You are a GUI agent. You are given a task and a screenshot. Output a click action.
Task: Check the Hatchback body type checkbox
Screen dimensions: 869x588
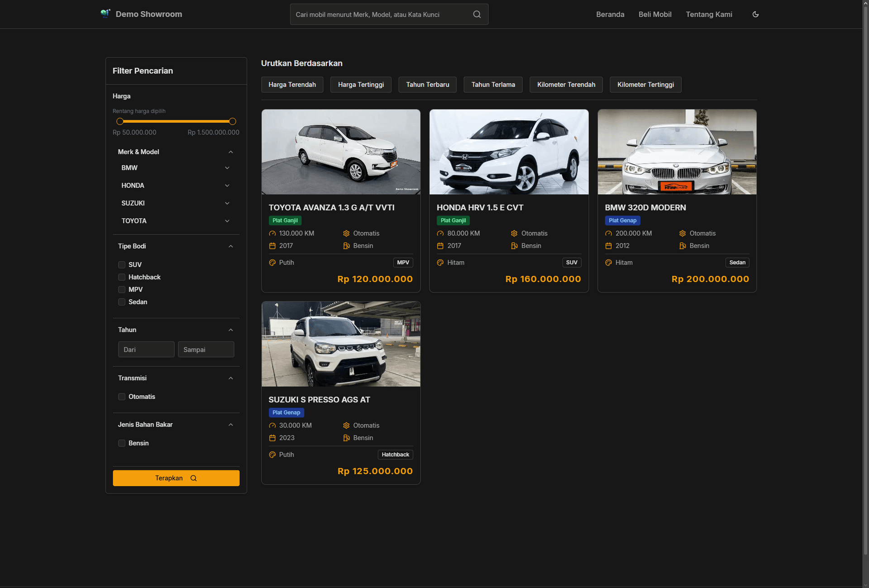[x=122, y=277]
